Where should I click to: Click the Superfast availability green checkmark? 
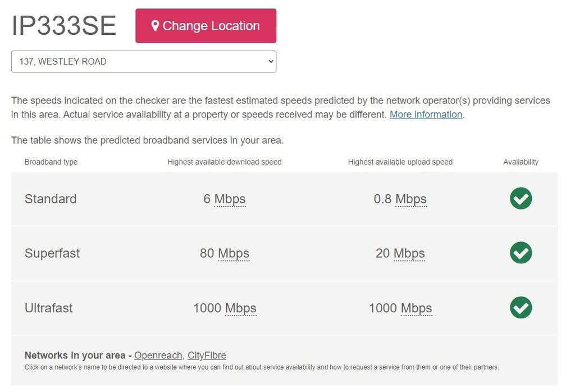coord(521,253)
